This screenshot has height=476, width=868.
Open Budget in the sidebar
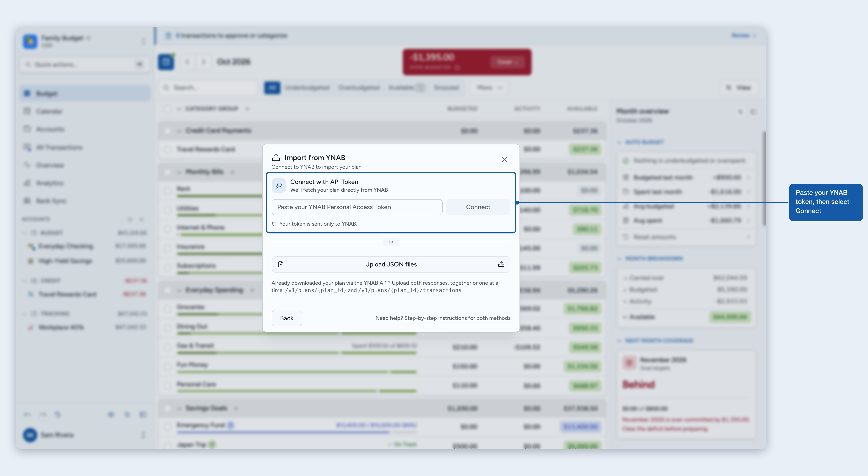[x=85, y=93]
